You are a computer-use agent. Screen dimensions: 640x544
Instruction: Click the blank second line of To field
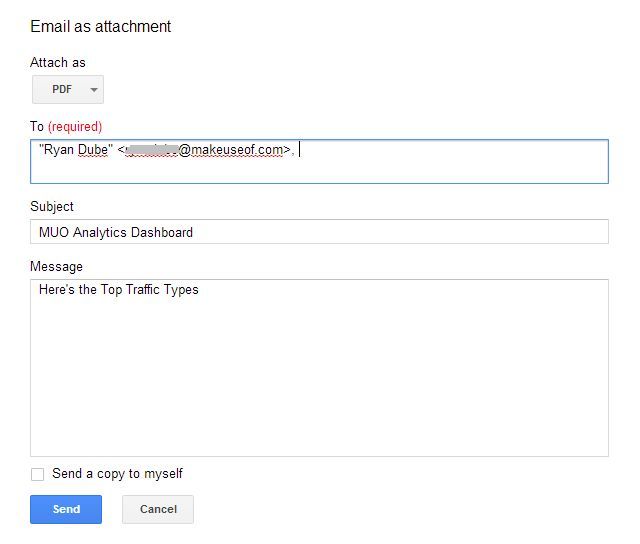(x=319, y=171)
